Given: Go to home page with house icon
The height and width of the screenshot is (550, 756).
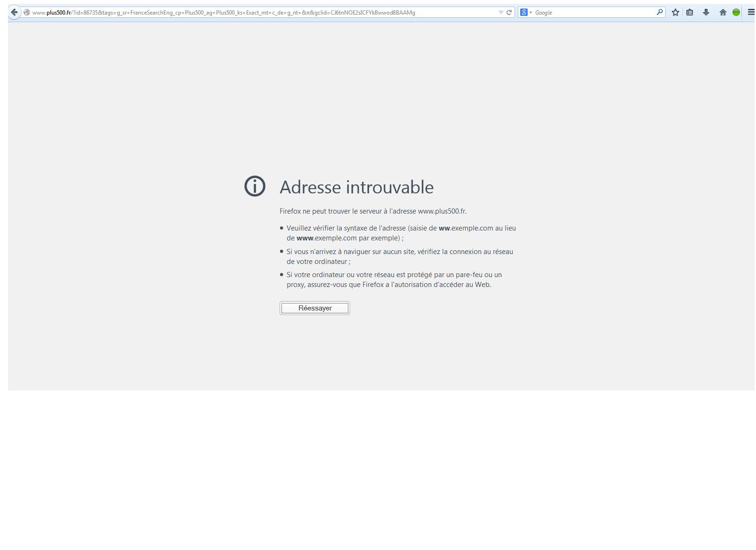Looking at the screenshot, I should pyautogui.click(x=723, y=13).
